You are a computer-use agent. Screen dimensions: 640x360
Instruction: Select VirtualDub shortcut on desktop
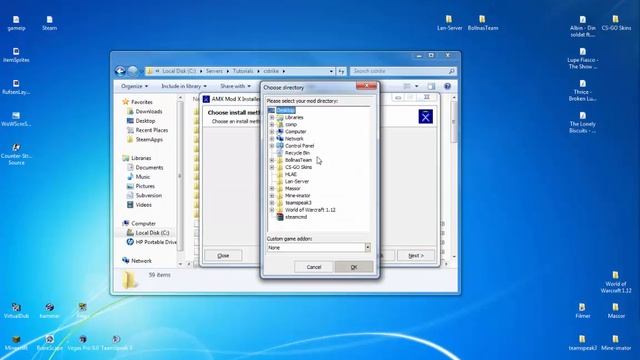16,311
